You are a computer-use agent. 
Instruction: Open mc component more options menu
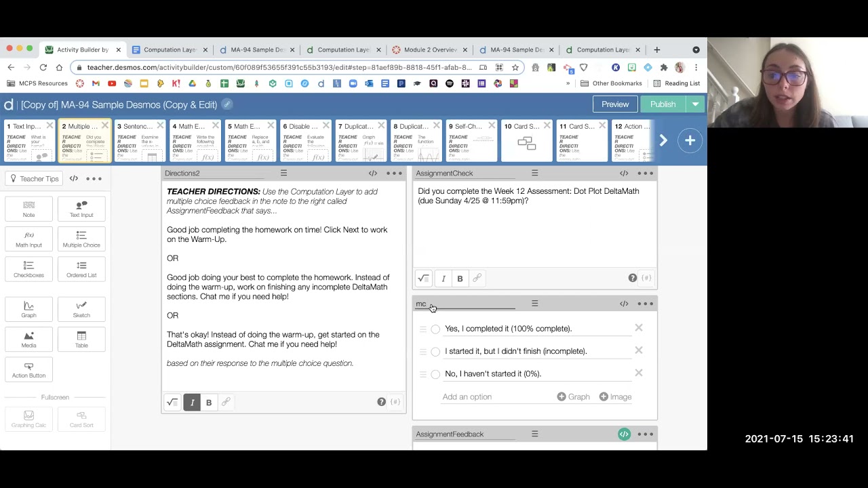click(645, 304)
